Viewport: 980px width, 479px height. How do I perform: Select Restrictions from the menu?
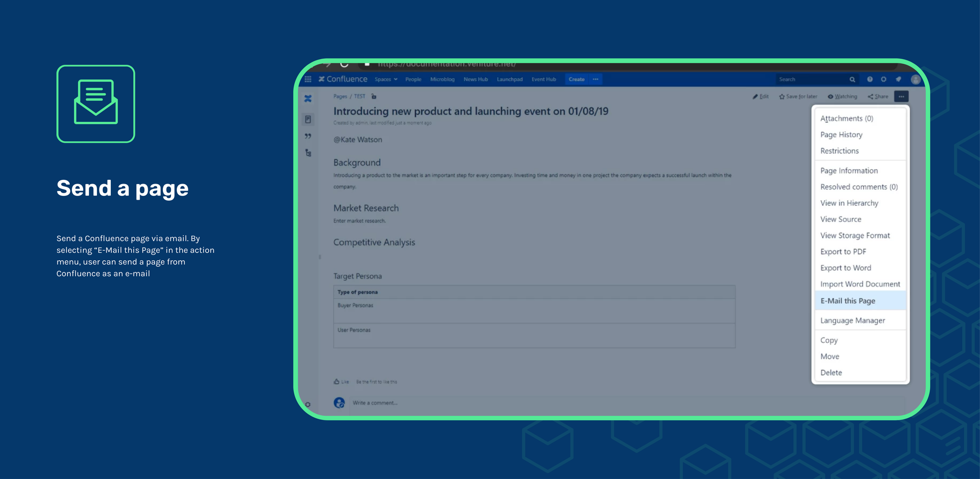pyautogui.click(x=860, y=151)
